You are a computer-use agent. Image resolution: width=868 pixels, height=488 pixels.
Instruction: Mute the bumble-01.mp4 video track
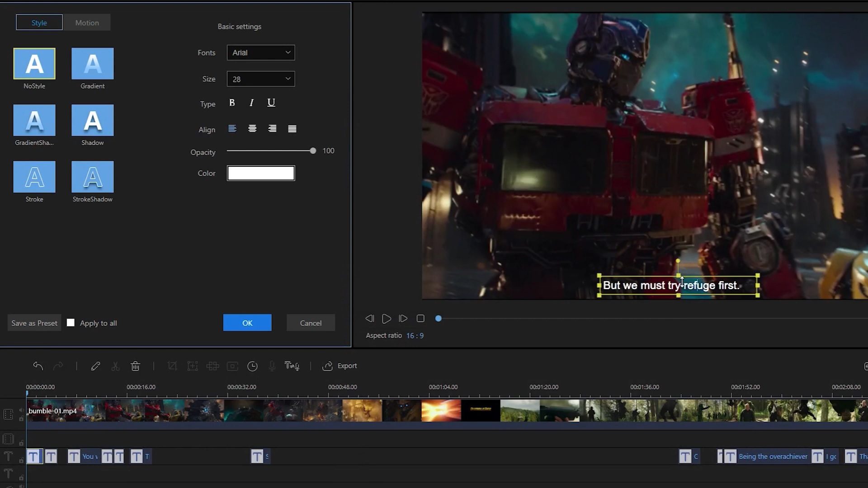tap(21, 410)
